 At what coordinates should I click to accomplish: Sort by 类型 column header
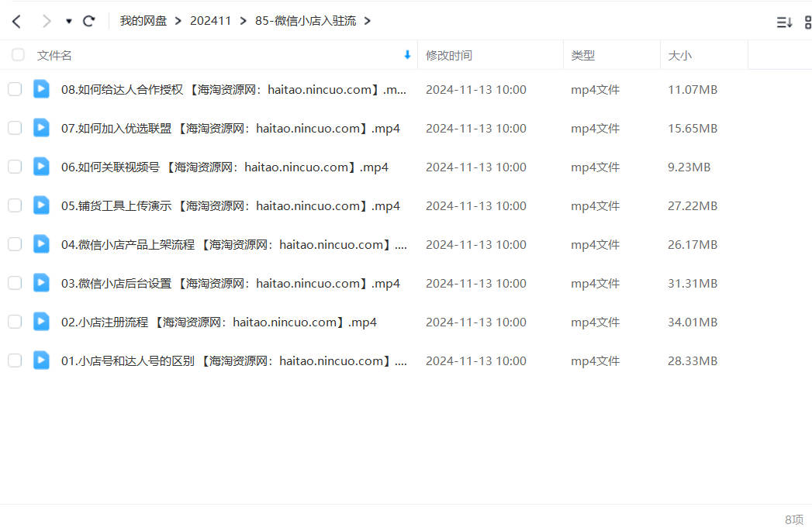[x=582, y=55]
